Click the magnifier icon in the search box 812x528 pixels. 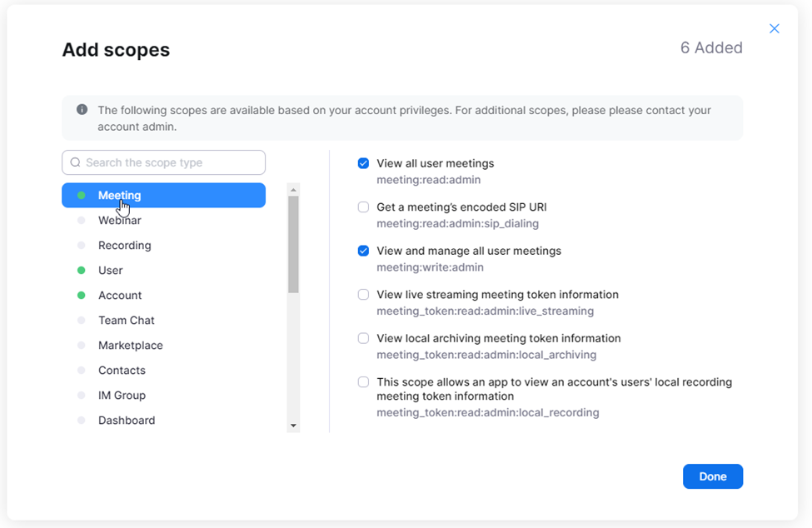pyautogui.click(x=76, y=162)
